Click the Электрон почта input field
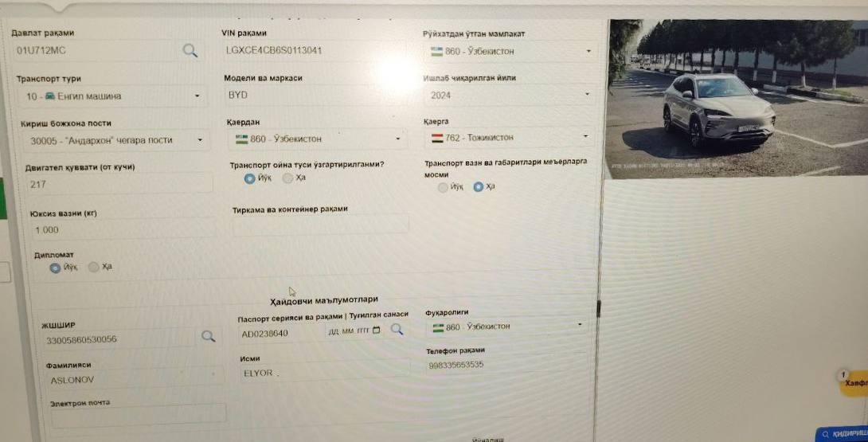The width and height of the screenshot is (868, 442). 139,416
